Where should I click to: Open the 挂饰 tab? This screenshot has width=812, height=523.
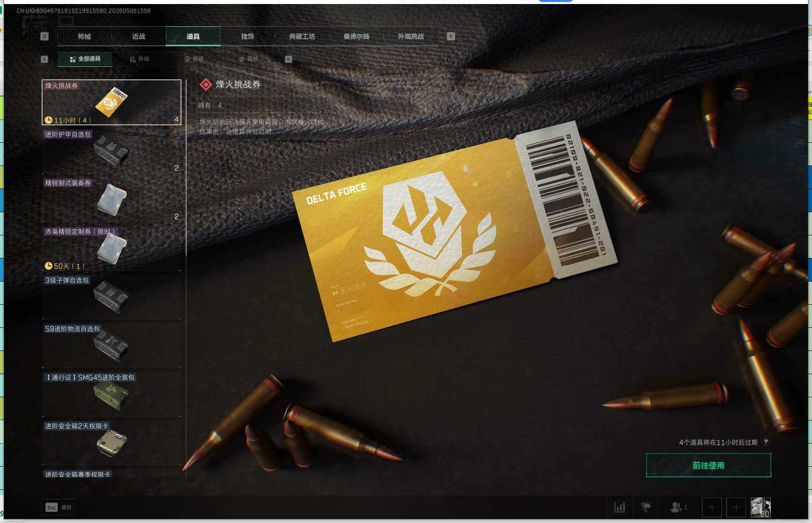coord(247,36)
